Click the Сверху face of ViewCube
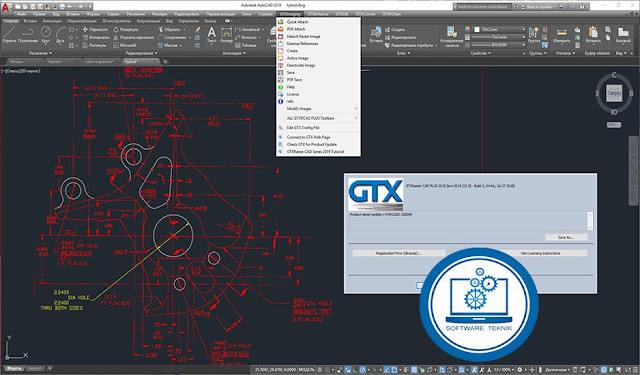The height and width of the screenshot is (375, 640). pos(614,93)
